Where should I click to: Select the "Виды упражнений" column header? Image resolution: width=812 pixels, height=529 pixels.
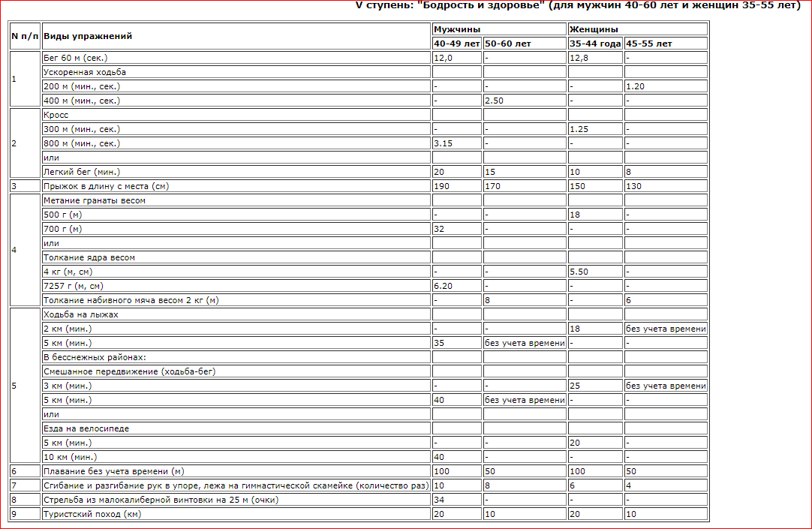point(89,36)
